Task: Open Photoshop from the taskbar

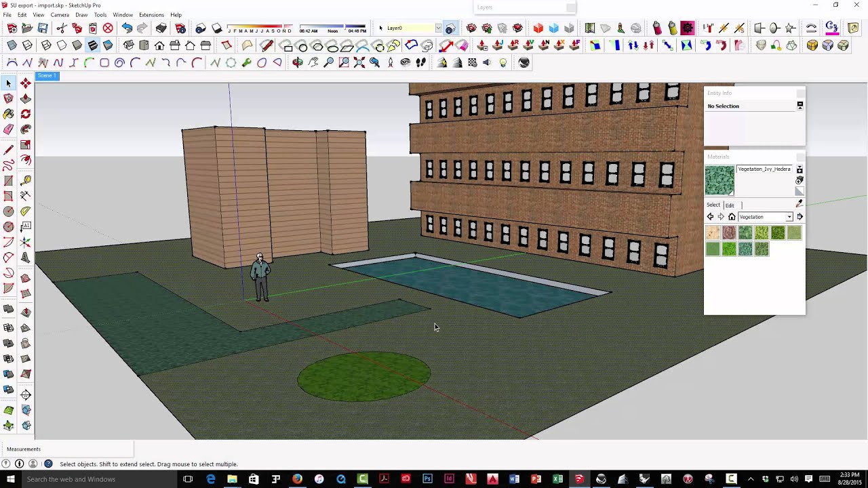Action: pyautogui.click(x=427, y=479)
